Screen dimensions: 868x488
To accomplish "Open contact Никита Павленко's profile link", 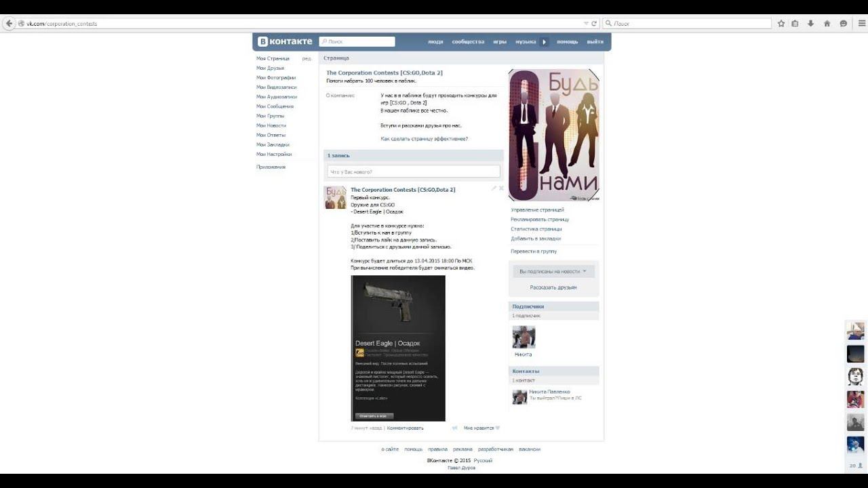I will [x=550, y=392].
